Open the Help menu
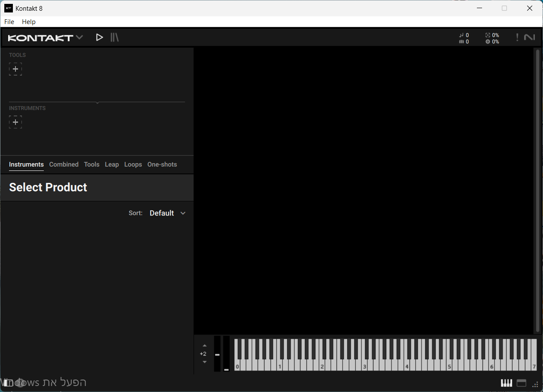Image resolution: width=543 pixels, height=392 pixels. point(29,22)
